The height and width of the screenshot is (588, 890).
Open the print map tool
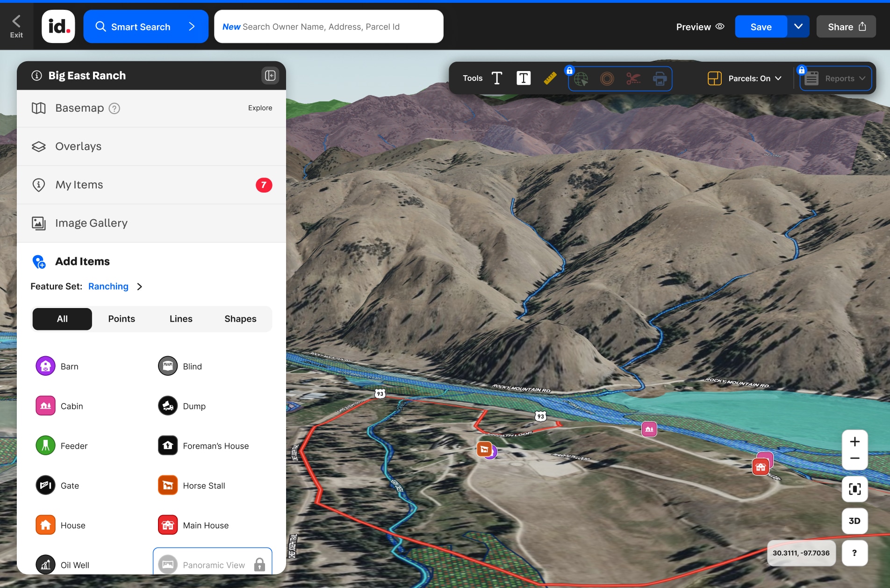pos(660,79)
